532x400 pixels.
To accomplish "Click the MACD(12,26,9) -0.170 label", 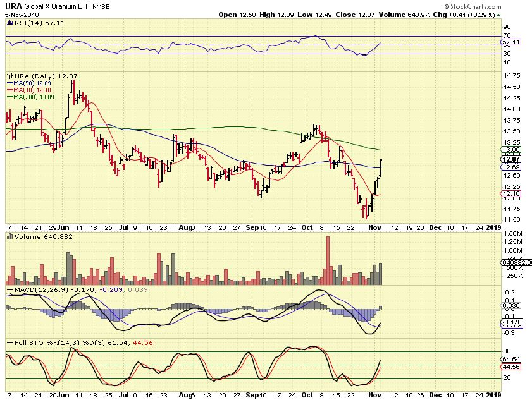I will tap(55, 290).
